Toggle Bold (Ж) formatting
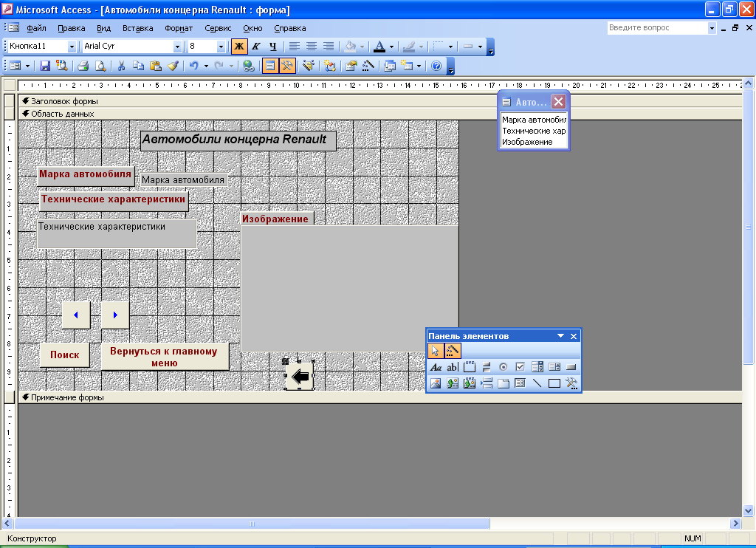This screenshot has width=756, height=548. coord(239,47)
